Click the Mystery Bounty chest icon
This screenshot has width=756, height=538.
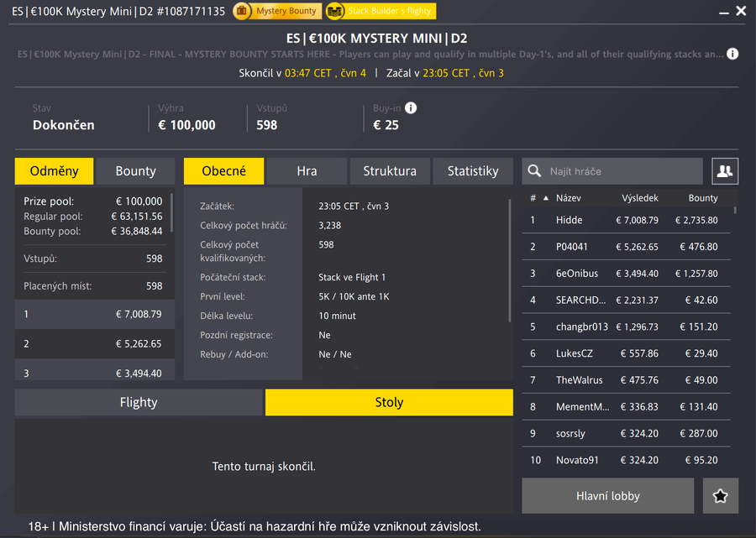pyautogui.click(x=242, y=11)
